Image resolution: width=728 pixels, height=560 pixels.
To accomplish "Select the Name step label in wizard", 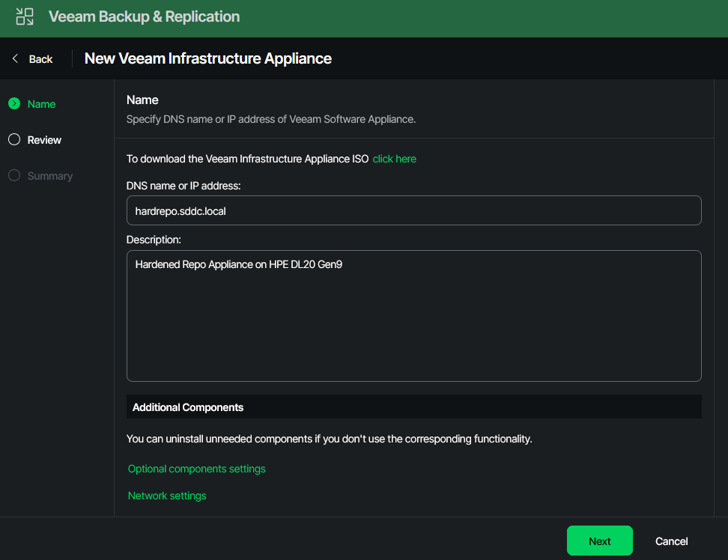I will tap(41, 104).
